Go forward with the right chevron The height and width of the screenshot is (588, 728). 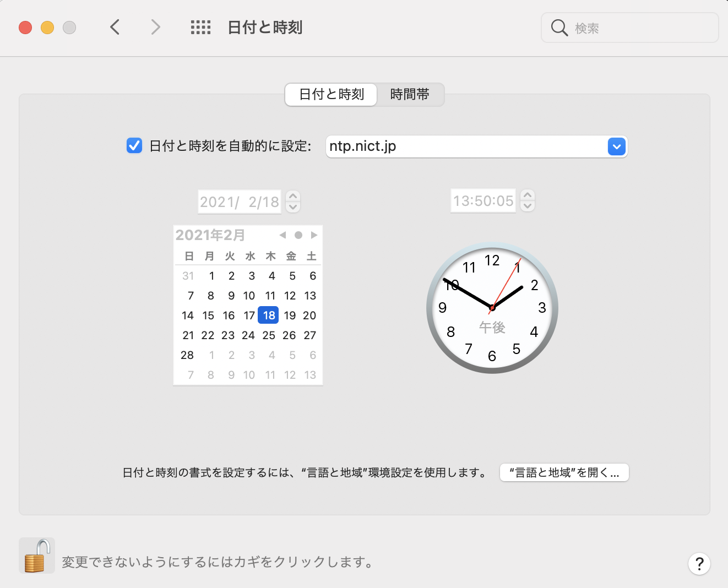tap(156, 27)
